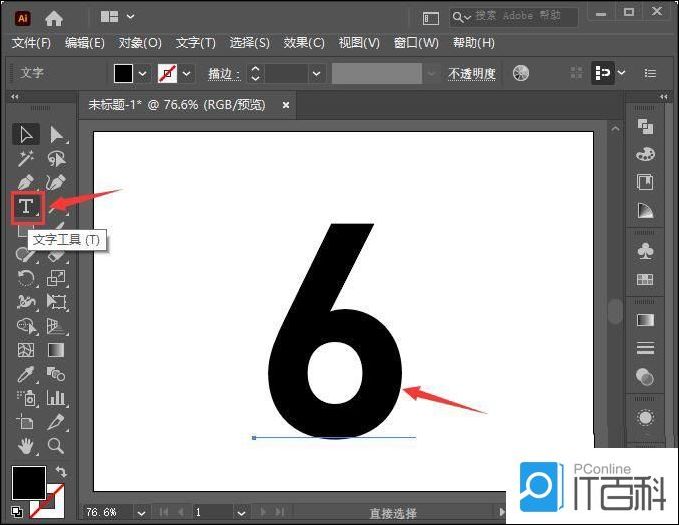Open the 窗口(W) menu

[416, 43]
